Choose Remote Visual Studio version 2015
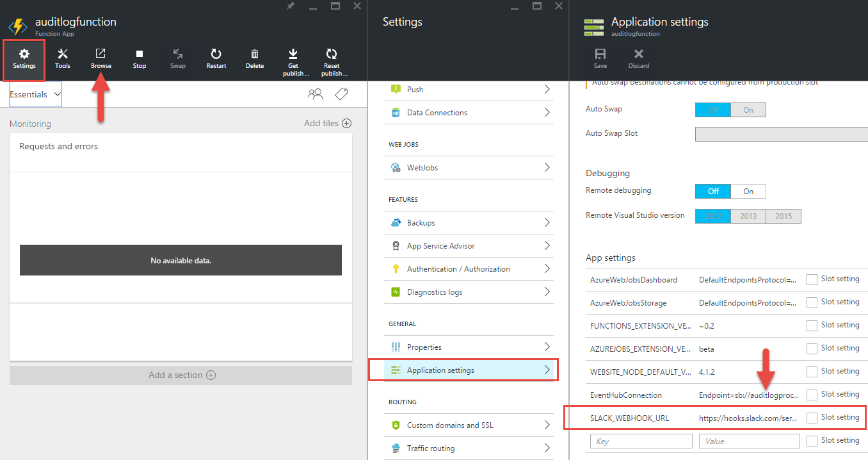The width and height of the screenshot is (868, 460). [x=784, y=217]
